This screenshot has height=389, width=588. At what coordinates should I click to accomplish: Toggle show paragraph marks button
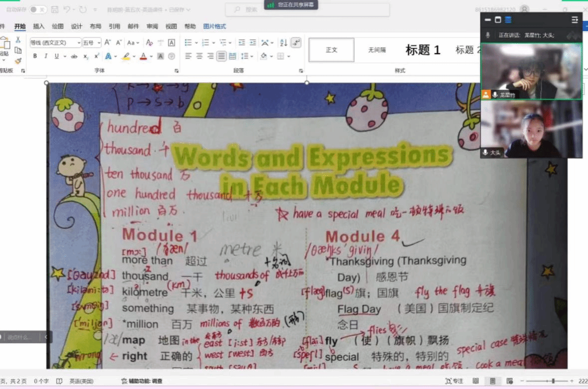[296, 43]
